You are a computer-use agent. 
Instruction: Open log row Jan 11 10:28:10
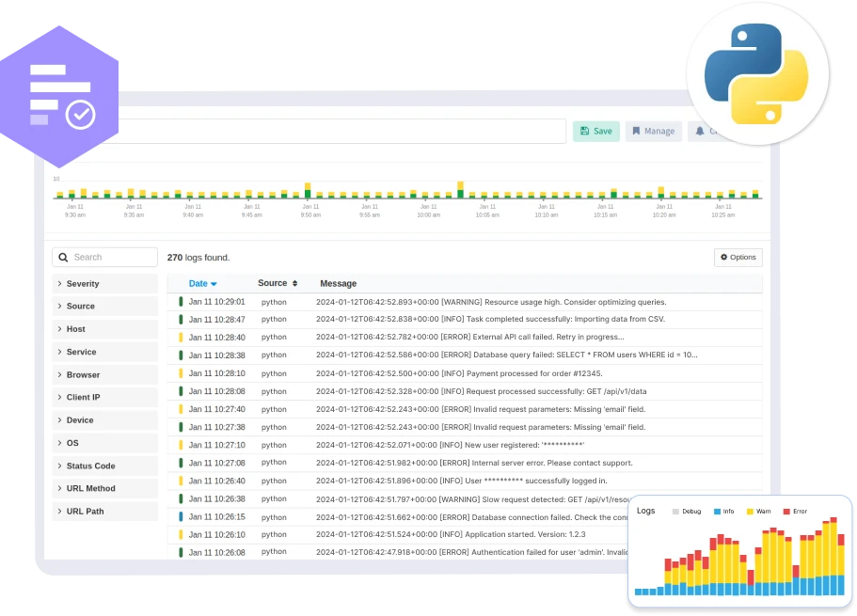[x=465, y=373]
